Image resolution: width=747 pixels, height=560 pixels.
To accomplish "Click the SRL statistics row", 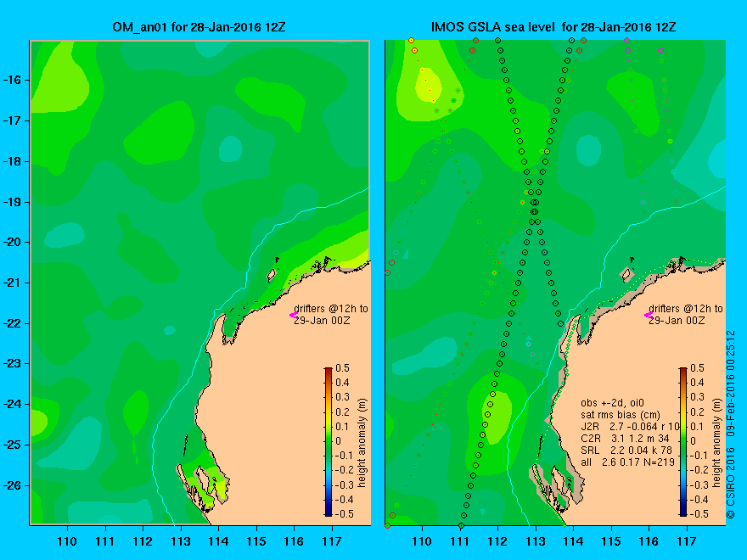I will pos(626,450).
